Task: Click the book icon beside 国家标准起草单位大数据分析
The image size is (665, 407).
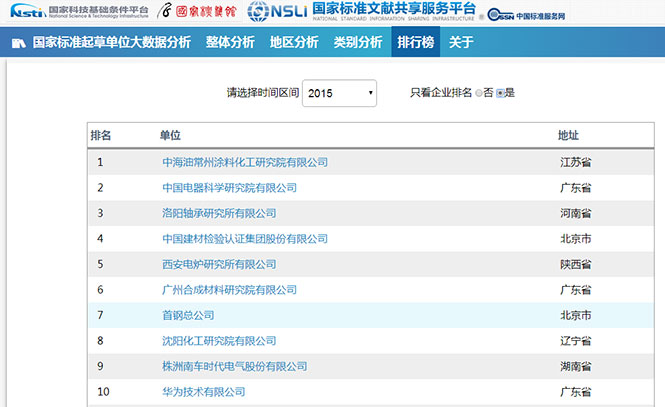Action: 18,43
